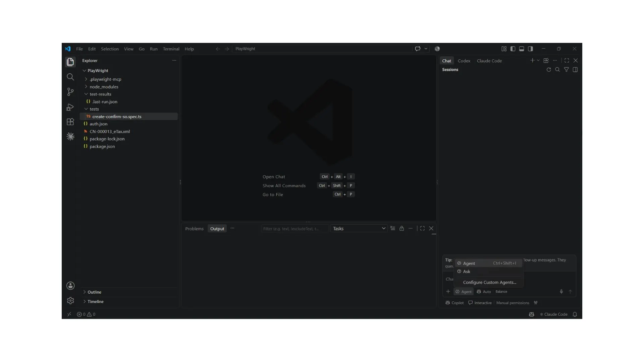This screenshot has width=644, height=362.
Task: Start a new chat with plus icon
Action: pos(532,61)
